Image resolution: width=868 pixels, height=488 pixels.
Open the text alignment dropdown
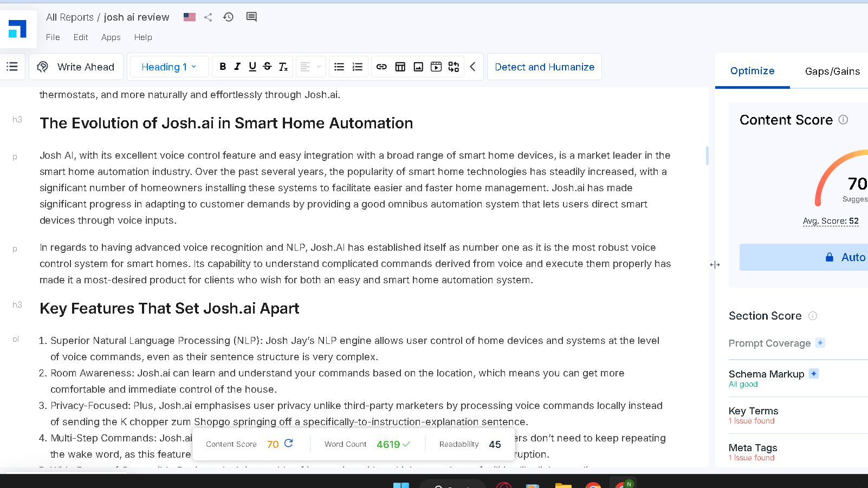pos(310,67)
